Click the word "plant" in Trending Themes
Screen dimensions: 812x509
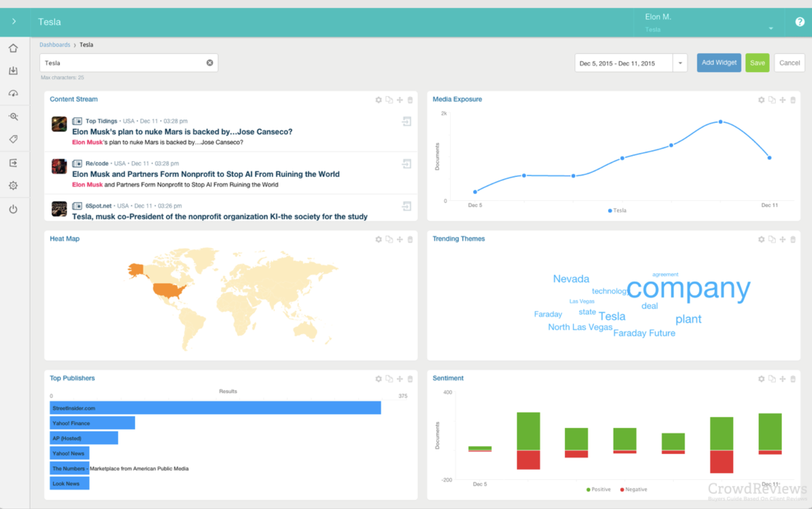click(x=689, y=319)
